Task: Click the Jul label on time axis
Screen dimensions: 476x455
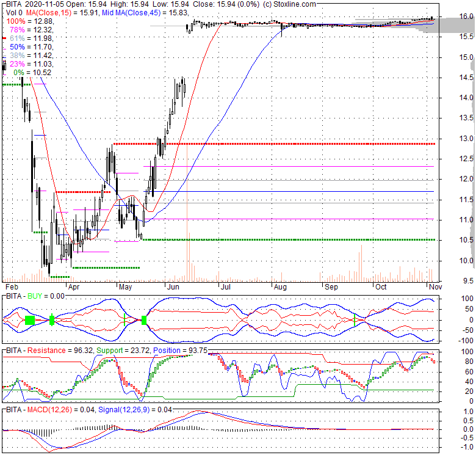Action: pos(225,286)
